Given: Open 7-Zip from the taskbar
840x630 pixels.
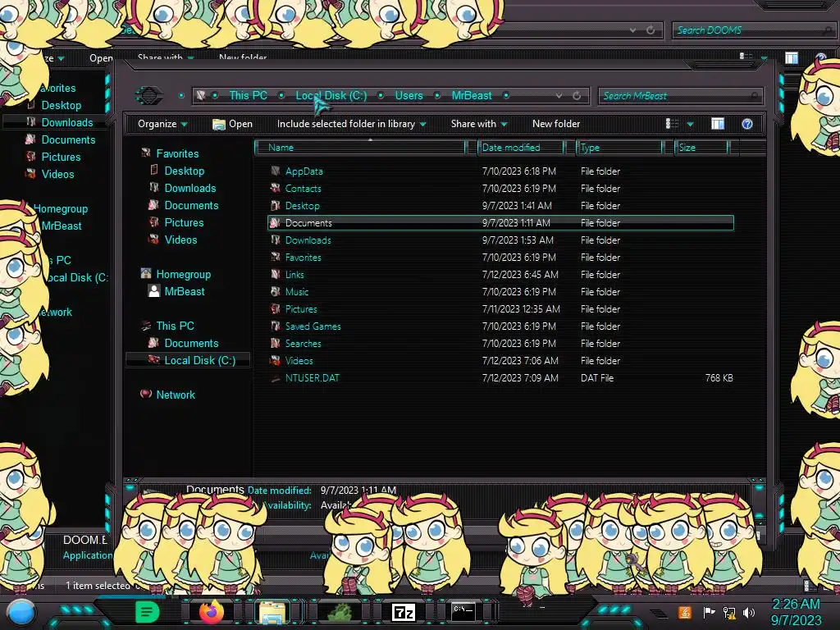Looking at the screenshot, I should pos(404,612).
